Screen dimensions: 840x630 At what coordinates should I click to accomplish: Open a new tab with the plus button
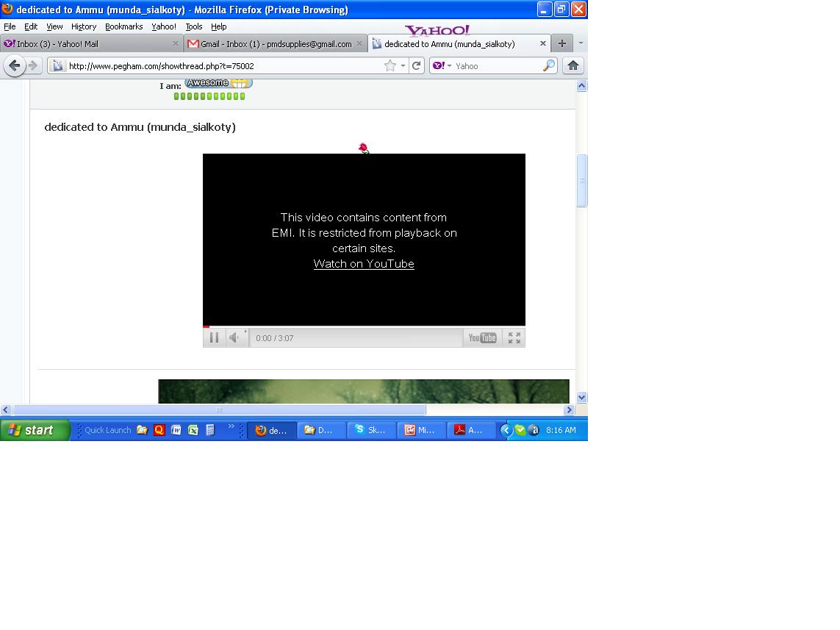pyautogui.click(x=561, y=44)
